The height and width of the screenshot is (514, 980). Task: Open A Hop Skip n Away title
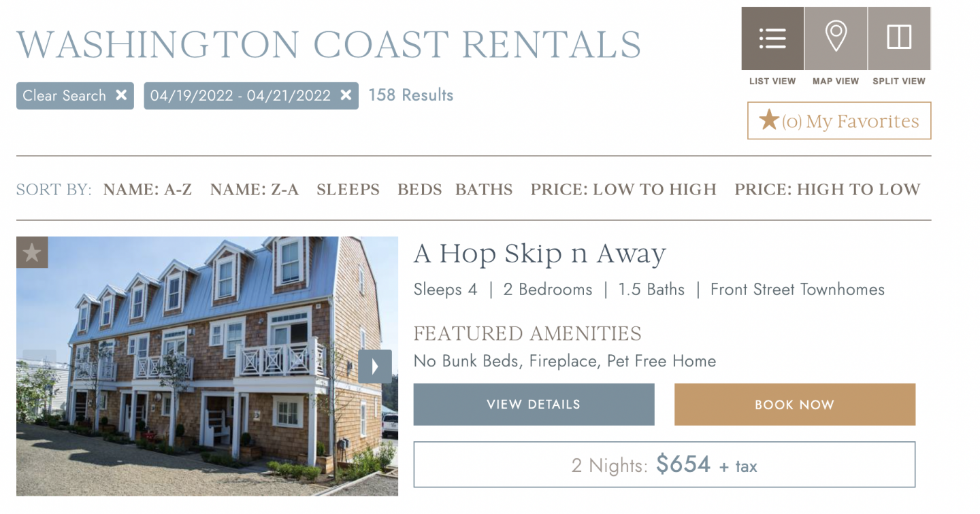coord(540,254)
